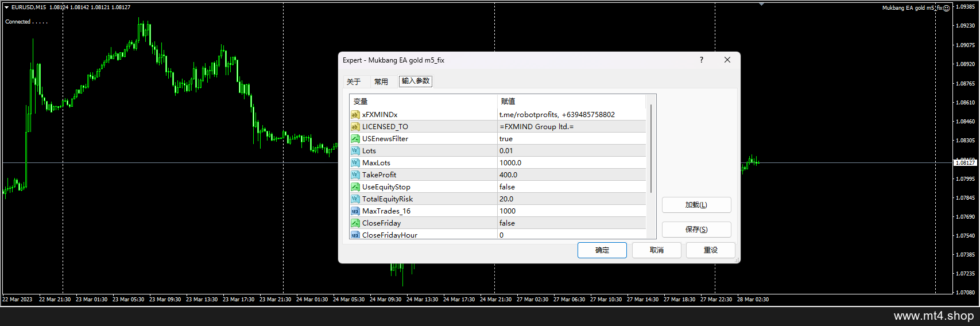The image size is (980, 326).
Task: Edit the LICENSED_TO value field
Action: (572, 127)
